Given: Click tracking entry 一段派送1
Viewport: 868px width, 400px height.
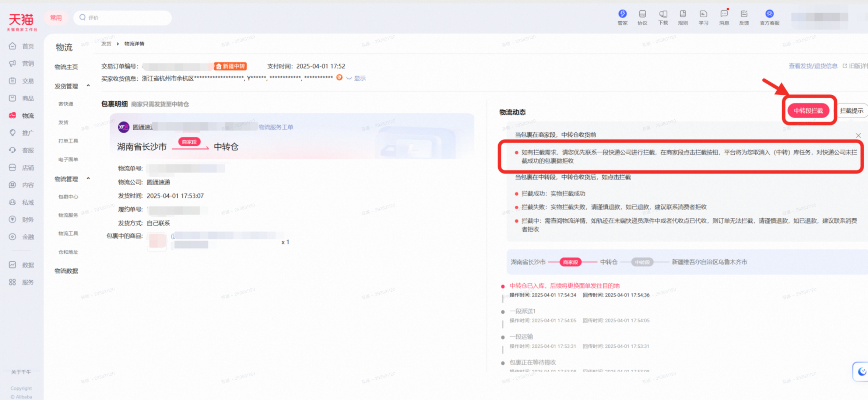Looking at the screenshot, I should pyautogui.click(x=523, y=311).
